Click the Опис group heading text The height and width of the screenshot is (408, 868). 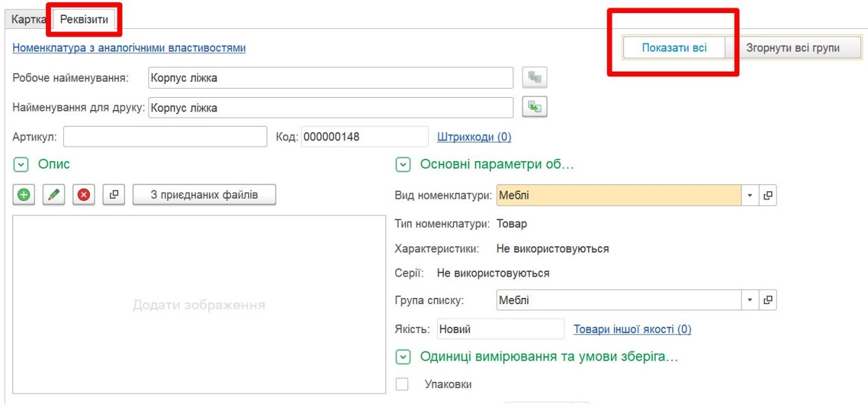click(54, 164)
